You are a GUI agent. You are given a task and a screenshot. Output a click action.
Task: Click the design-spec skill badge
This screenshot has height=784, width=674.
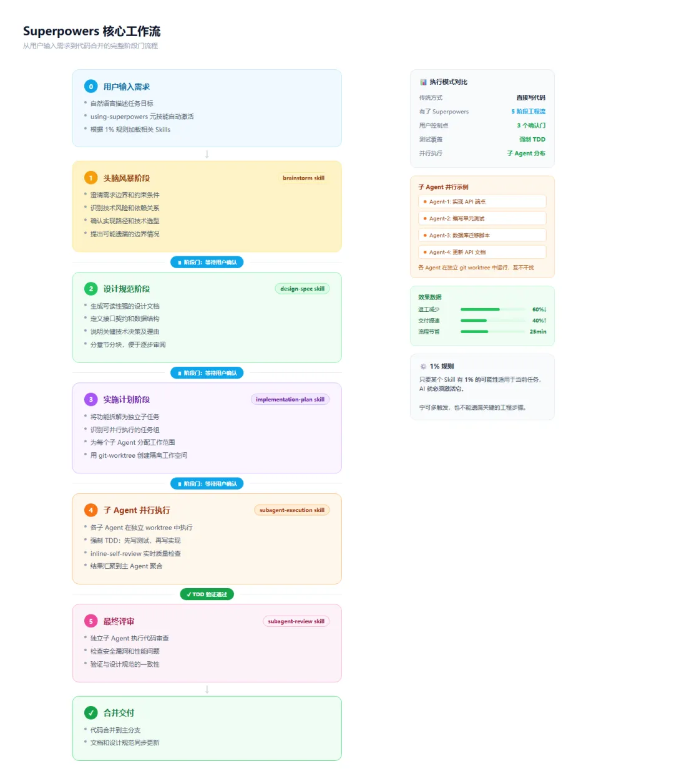[x=302, y=289]
